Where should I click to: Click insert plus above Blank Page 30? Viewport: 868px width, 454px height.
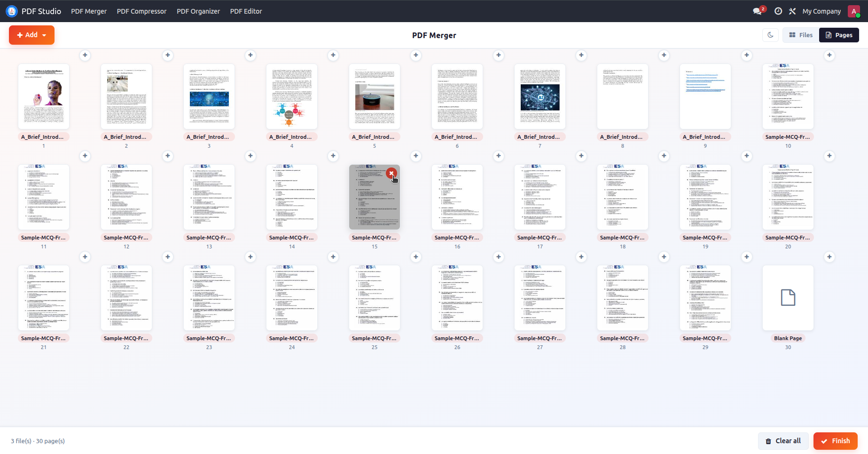829,257
